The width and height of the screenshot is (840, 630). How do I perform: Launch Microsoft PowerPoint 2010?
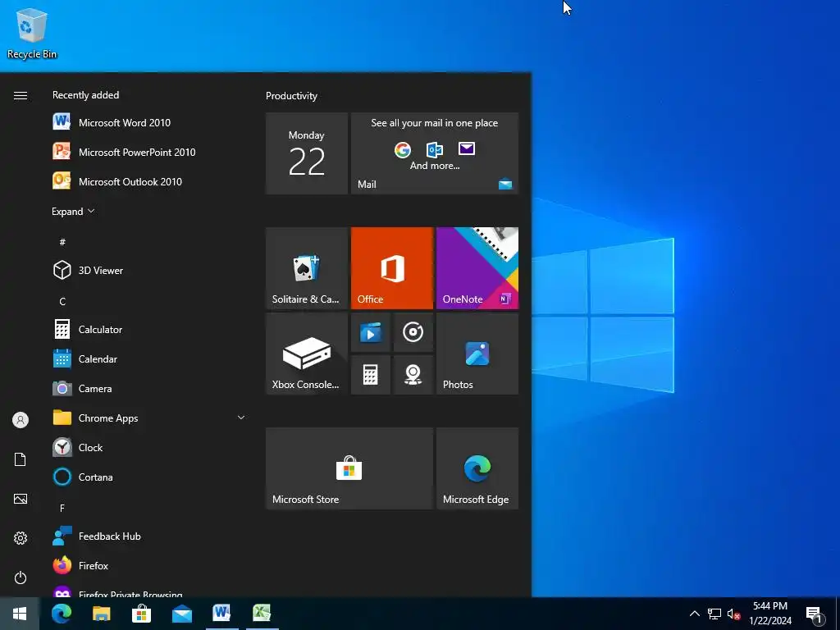pyautogui.click(x=150, y=152)
